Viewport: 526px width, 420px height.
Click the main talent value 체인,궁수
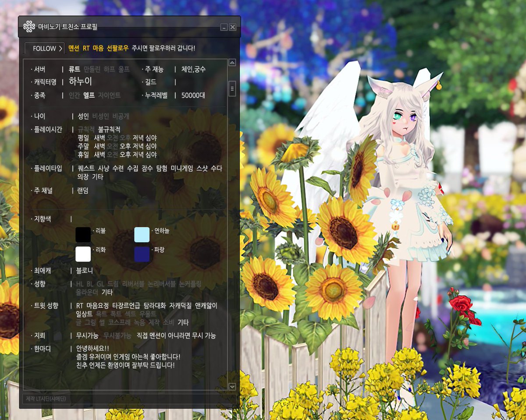[193, 69]
